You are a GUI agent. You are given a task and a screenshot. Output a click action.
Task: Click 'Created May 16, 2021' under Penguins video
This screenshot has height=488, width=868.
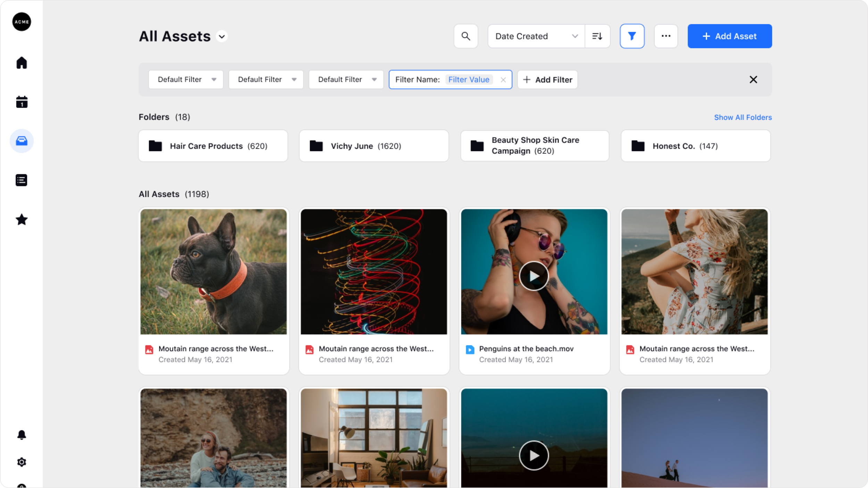pos(516,360)
